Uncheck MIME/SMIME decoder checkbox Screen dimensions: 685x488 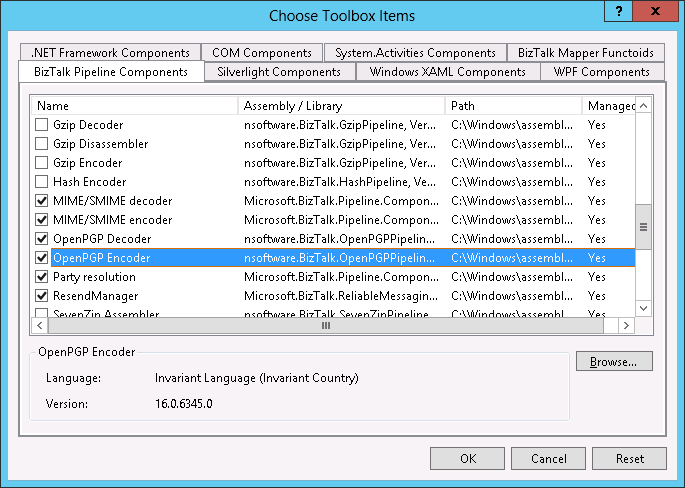coord(42,201)
